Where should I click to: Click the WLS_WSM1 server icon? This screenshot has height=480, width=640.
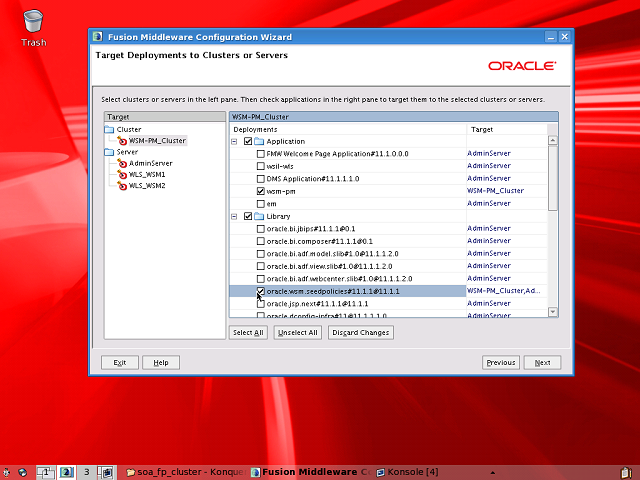(122, 175)
